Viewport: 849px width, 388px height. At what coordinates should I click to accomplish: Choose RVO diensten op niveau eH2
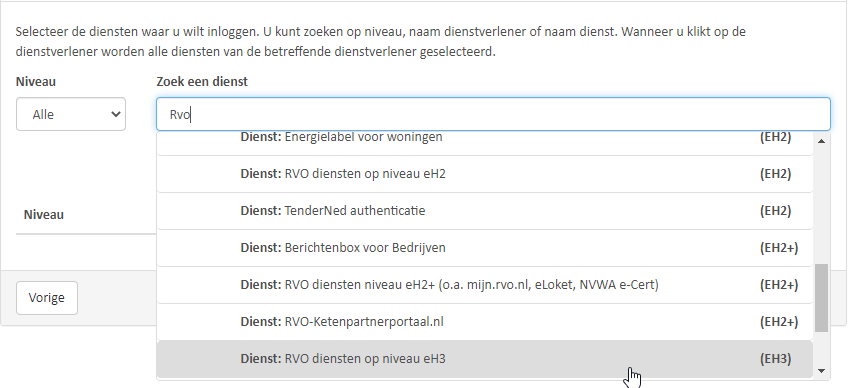pyautogui.click(x=485, y=174)
